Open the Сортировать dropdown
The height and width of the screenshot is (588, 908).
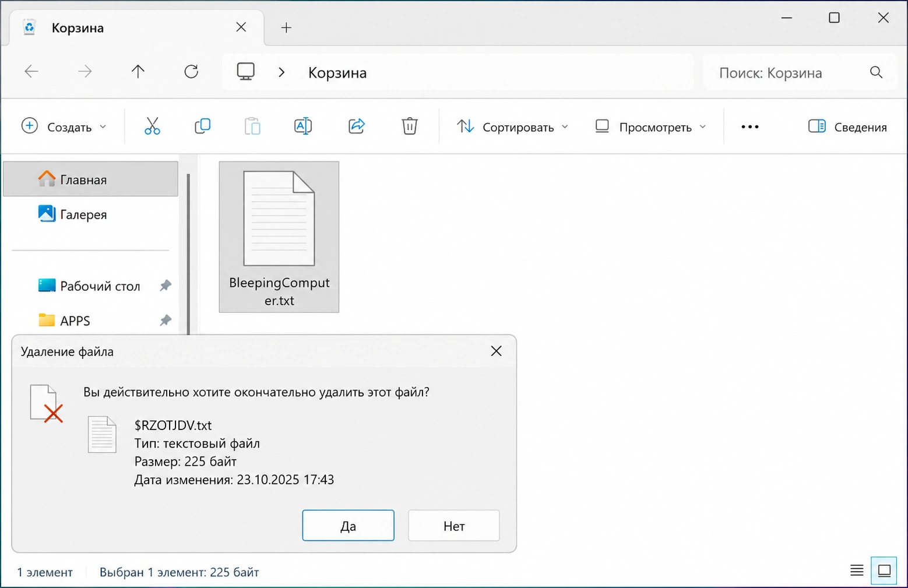512,126
